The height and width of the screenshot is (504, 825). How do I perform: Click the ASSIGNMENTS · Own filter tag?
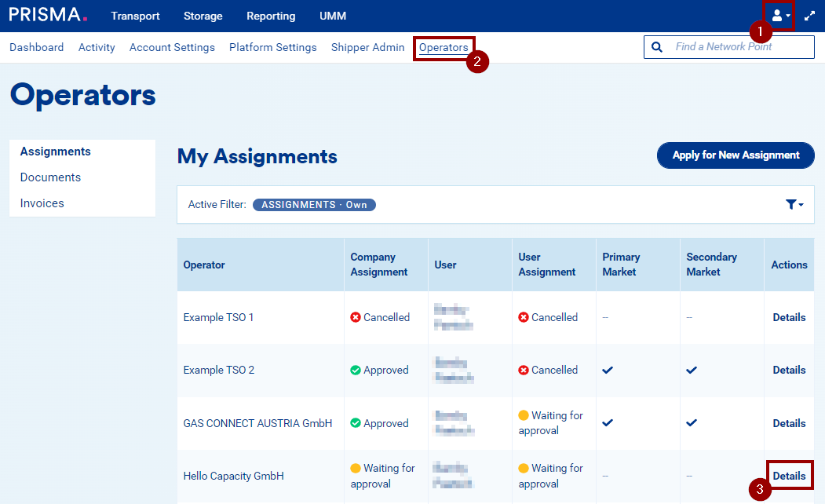[x=314, y=205]
